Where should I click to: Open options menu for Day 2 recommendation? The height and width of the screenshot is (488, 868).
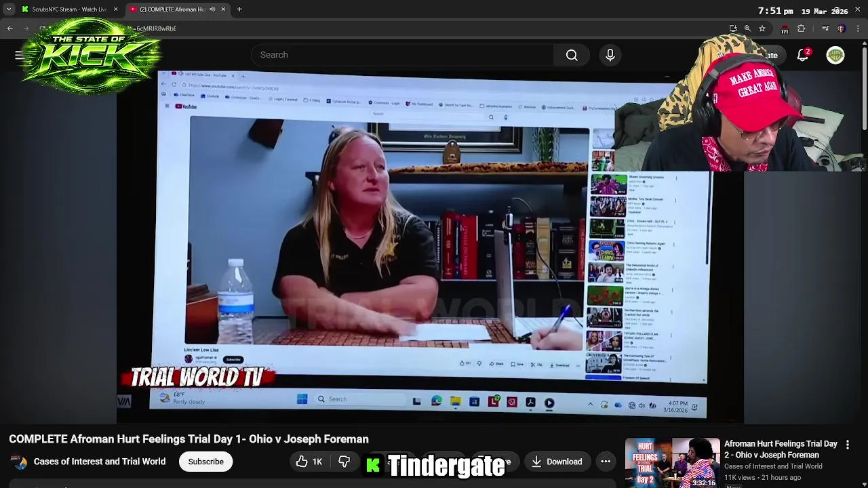click(847, 445)
